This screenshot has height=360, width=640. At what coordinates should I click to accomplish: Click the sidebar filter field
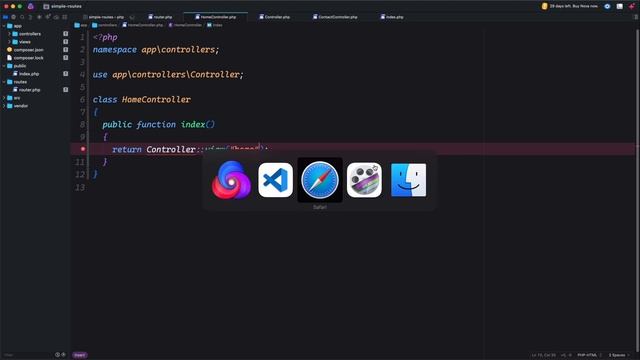(x=27, y=355)
